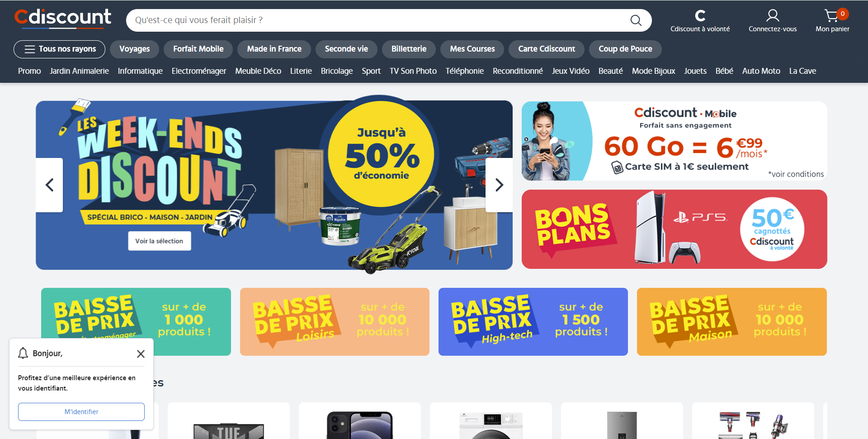Click the Cdiscount logo
Viewport: 868px width, 439px height.
(63, 19)
